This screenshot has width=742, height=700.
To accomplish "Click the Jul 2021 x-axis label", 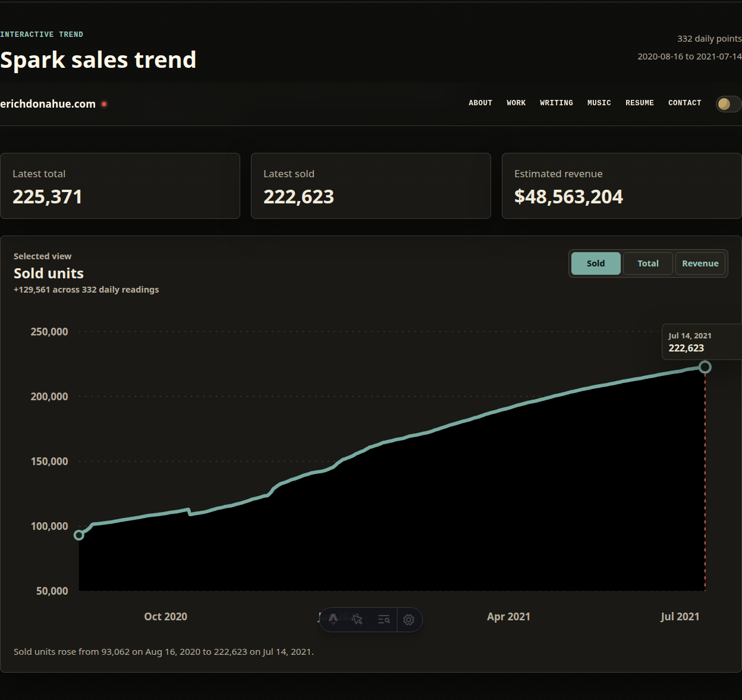I will [x=680, y=617].
